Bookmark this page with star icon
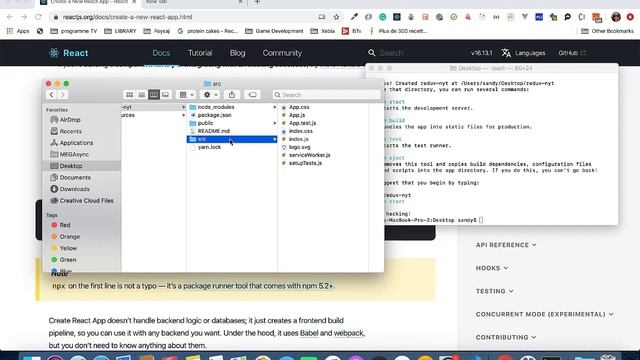This screenshot has height=360, width=640. click(x=336, y=17)
